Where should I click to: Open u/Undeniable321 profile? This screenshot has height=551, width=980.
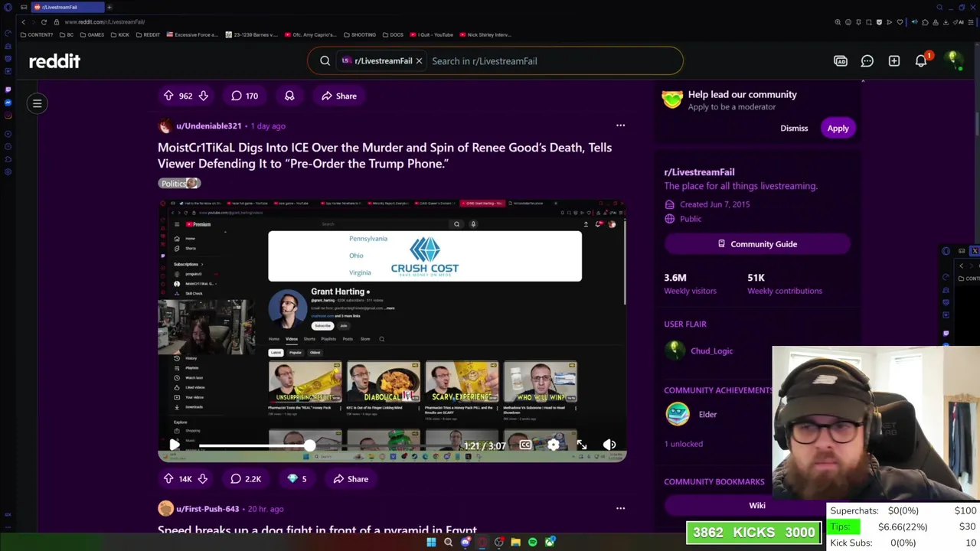click(x=208, y=126)
